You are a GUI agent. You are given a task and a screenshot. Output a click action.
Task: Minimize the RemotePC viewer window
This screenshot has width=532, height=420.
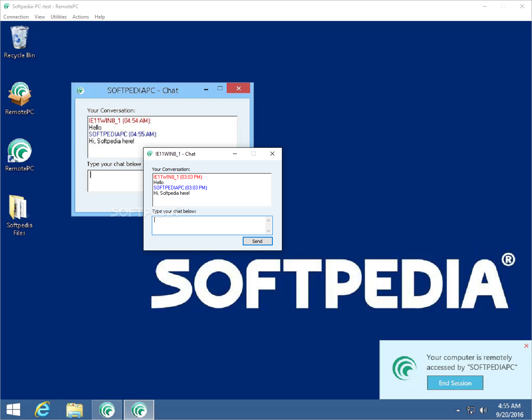[x=485, y=6]
